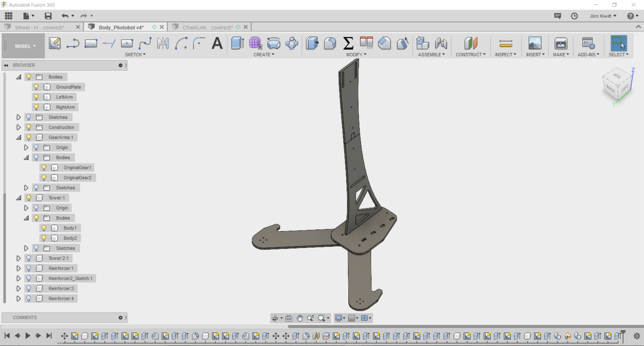Select the LeftArm body in browser

coord(64,97)
